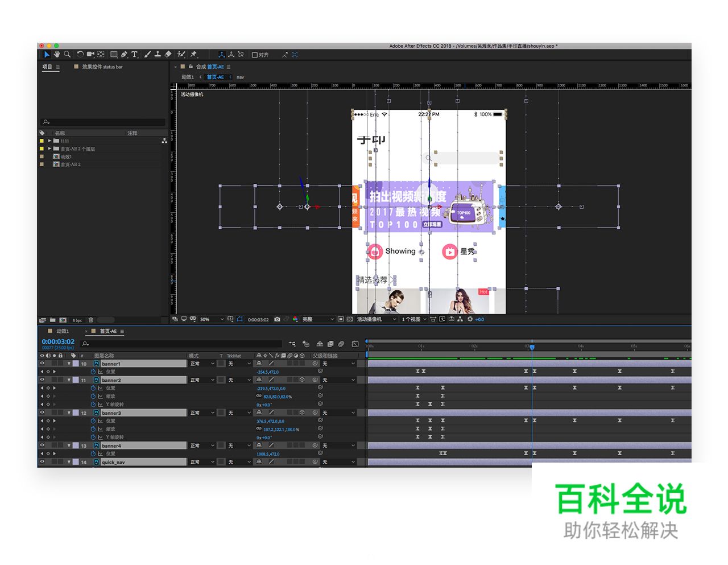Select the 动效1 composition in project panel
Image resolution: width=728 pixels, height=565 pixels.
click(x=66, y=156)
